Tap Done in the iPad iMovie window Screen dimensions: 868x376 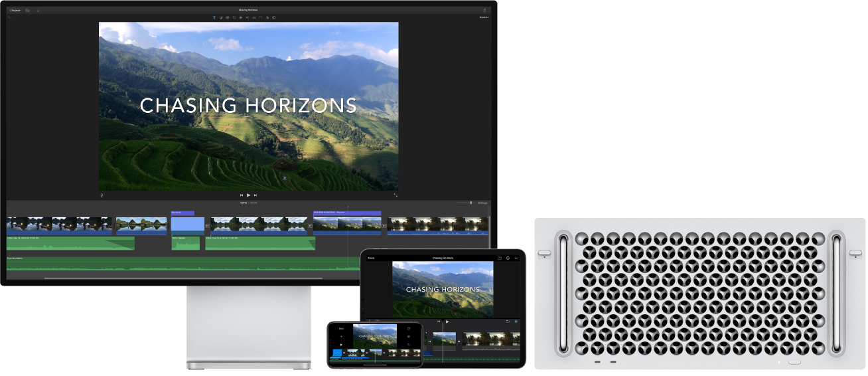[x=372, y=258]
